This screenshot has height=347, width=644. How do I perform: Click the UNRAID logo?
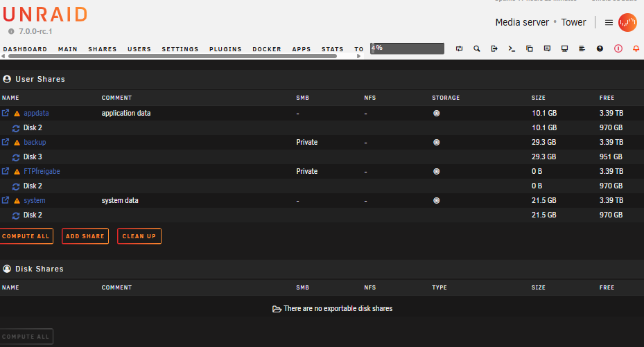(45, 15)
